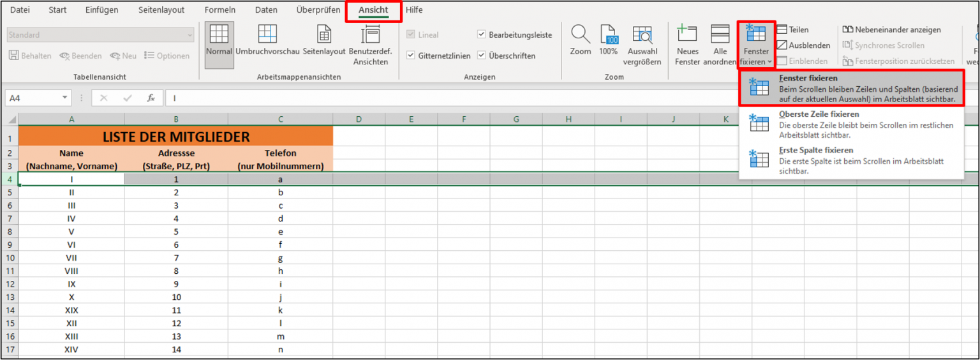Open the Standard sheet view dropdown

100,35
